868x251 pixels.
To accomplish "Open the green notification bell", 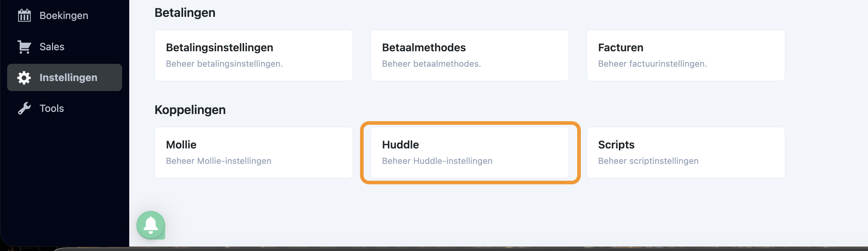I will [151, 225].
